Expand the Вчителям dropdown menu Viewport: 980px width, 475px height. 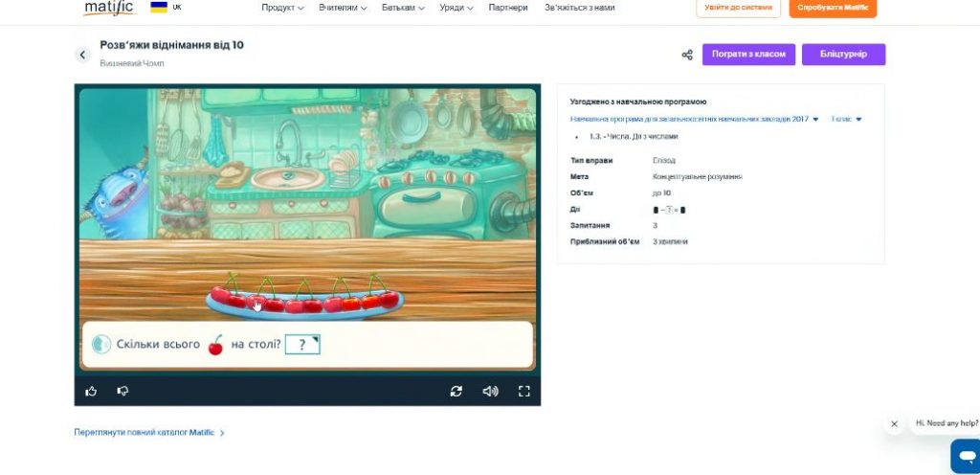pyautogui.click(x=343, y=8)
